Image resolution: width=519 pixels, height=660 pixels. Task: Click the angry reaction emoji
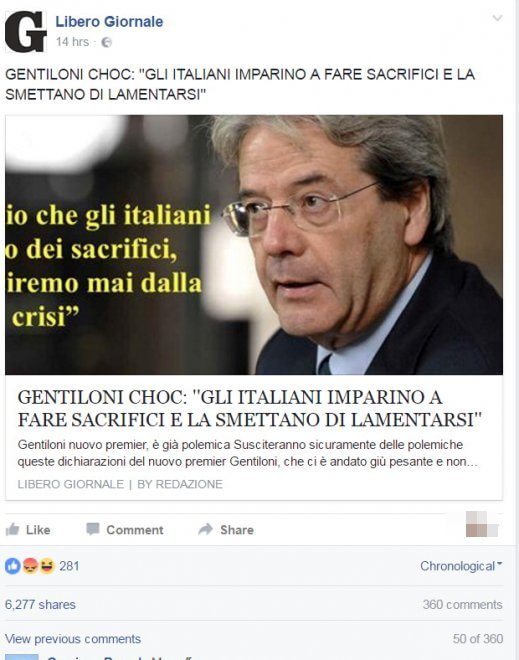tap(30, 566)
